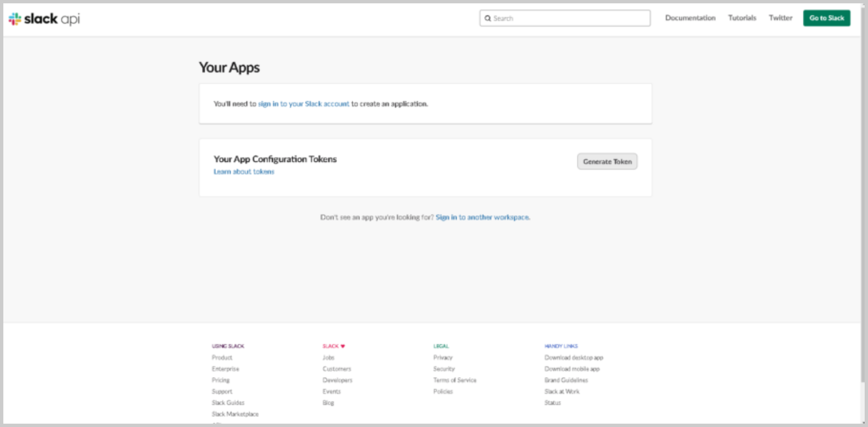The width and height of the screenshot is (868, 427).
Task: Open the Terms of Service link
Action: [x=455, y=380]
